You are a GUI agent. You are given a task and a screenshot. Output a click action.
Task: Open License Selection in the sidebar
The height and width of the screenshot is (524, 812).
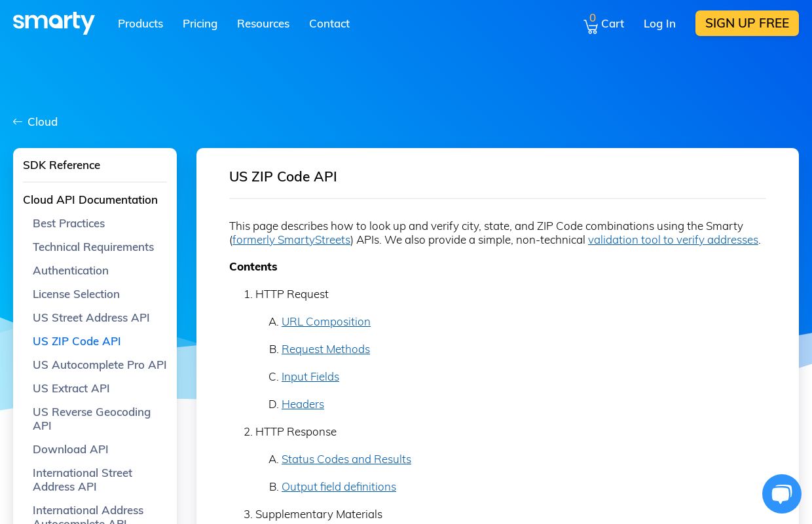click(76, 294)
